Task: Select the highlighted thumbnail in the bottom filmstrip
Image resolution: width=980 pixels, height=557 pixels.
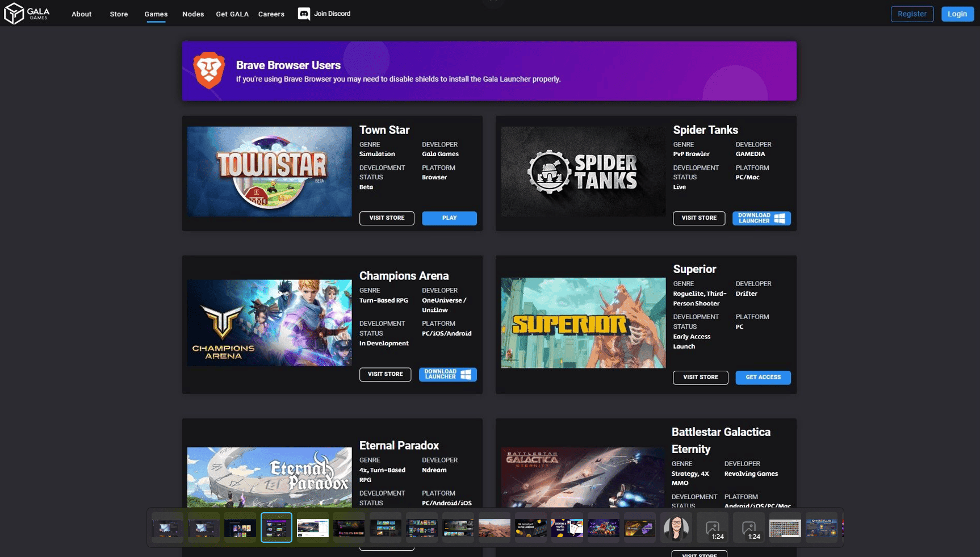Action: point(277,527)
